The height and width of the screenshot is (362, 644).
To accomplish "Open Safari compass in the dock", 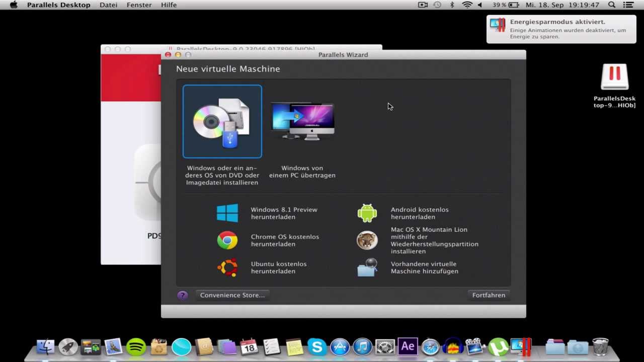I will [430, 347].
